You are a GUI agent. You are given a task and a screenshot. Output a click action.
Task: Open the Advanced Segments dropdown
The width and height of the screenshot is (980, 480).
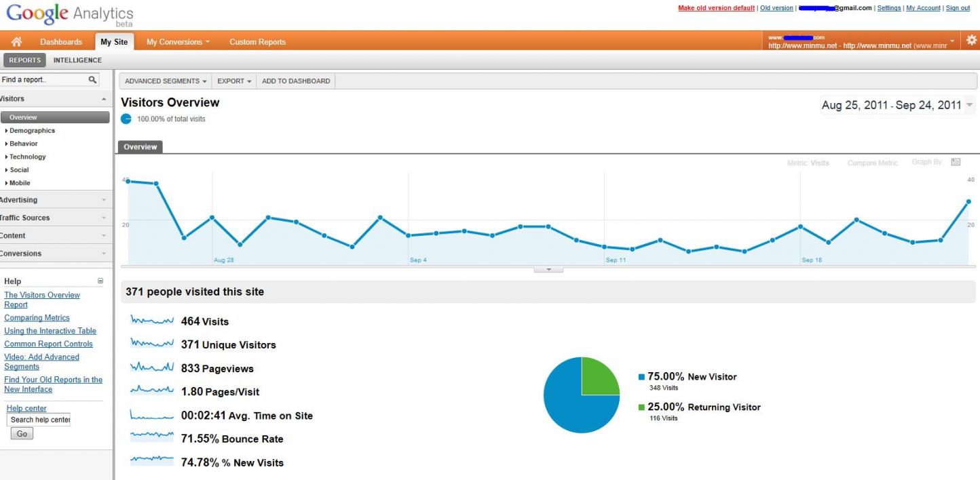click(166, 81)
